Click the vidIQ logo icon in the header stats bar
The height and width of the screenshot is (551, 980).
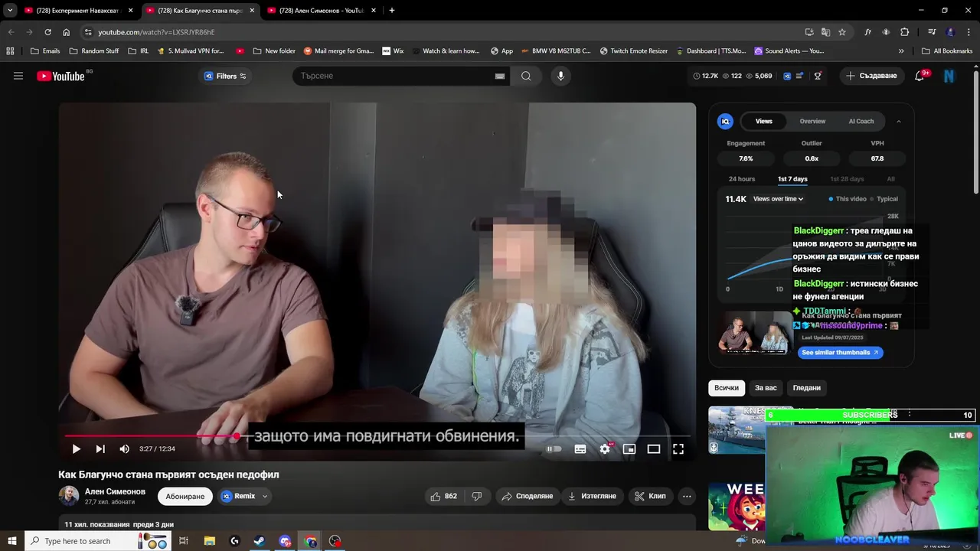(787, 76)
